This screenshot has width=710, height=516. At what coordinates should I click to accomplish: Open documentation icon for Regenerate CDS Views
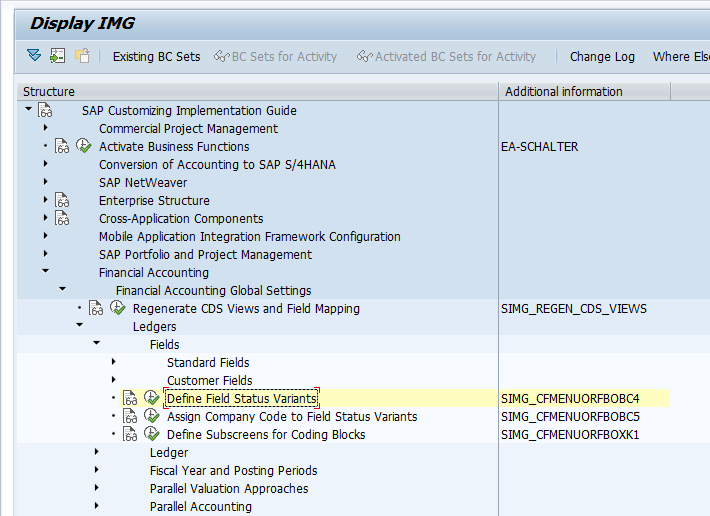point(96,308)
